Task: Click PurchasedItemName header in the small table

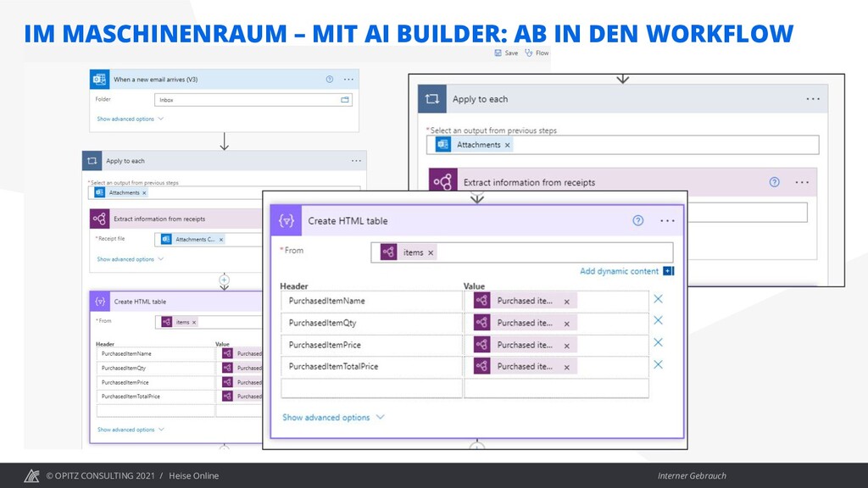Action: [156, 353]
